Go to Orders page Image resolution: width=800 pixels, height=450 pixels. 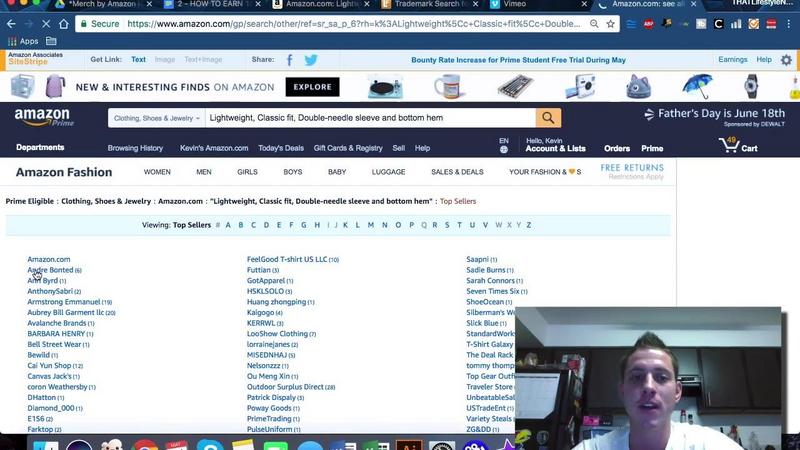pos(617,148)
